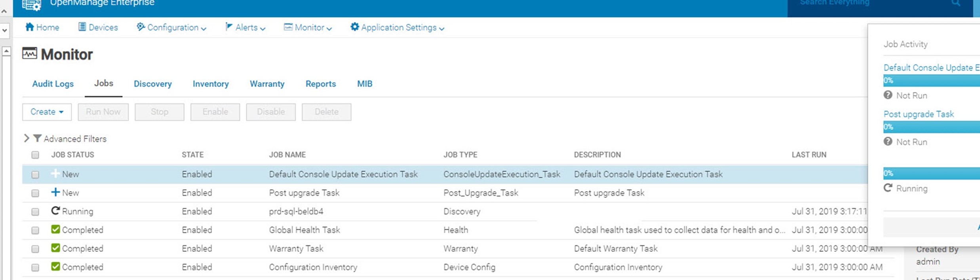The width and height of the screenshot is (980, 280).
Task: Click Post upgrade Task progress bar
Action: (x=931, y=127)
